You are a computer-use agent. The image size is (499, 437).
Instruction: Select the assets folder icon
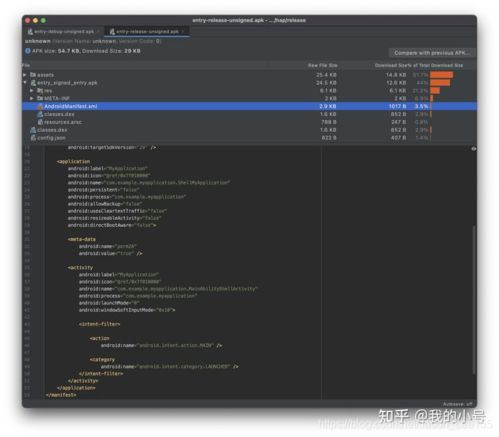coord(33,75)
